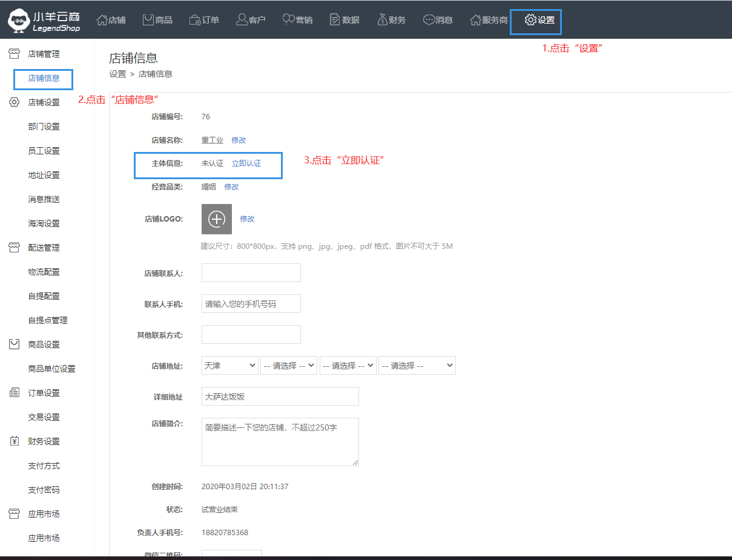
Task: Open 服务商 in the top navigation
Action: tap(489, 20)
